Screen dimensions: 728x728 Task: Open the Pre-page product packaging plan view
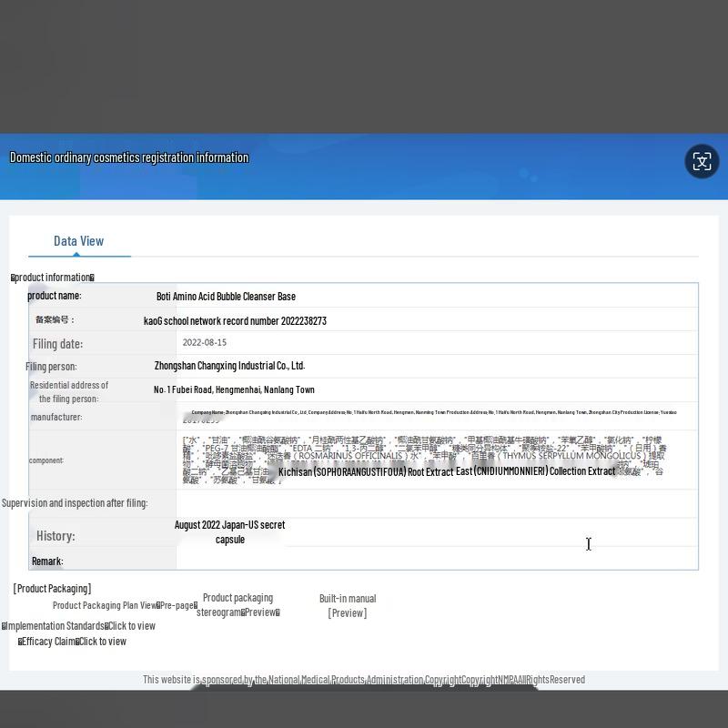(x=178, y=605)
